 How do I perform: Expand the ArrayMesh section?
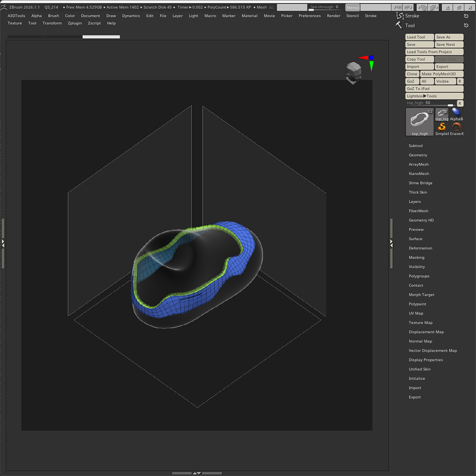(419, 164)
